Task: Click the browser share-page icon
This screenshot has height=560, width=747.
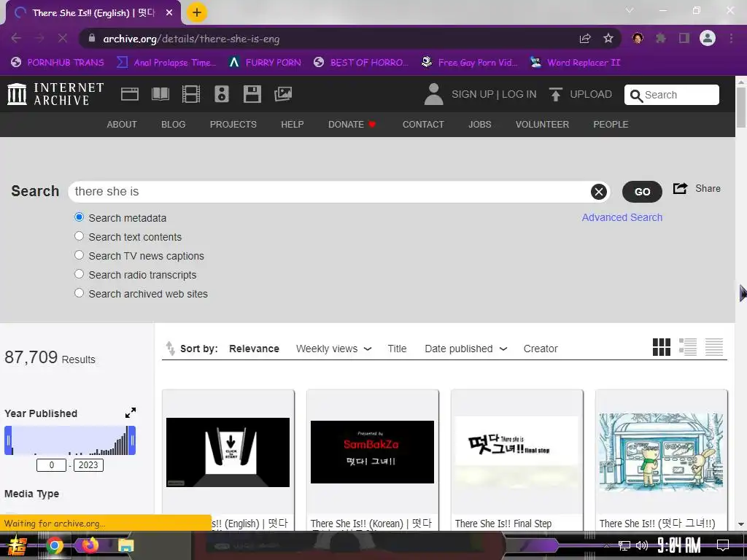Action: (585, 39)
